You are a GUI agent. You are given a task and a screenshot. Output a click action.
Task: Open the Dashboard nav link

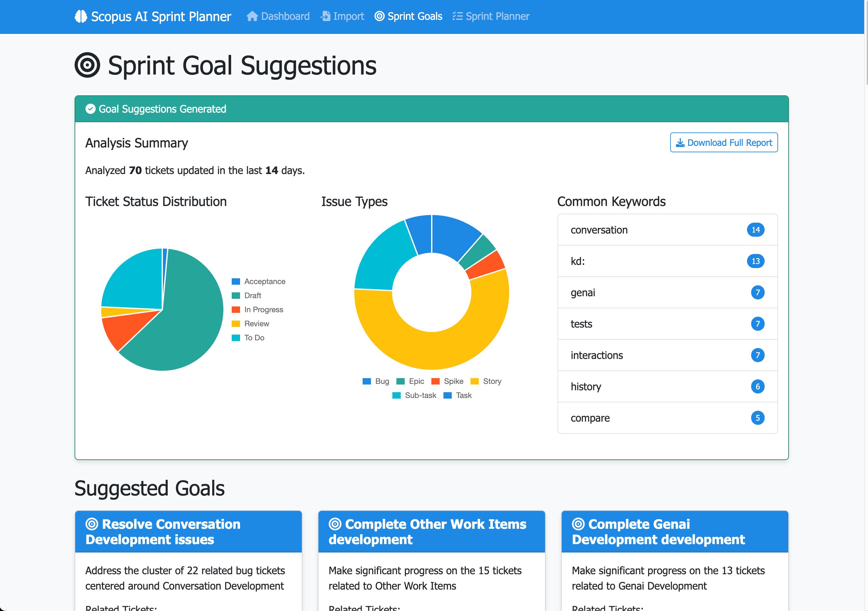[x=278, y=16]
